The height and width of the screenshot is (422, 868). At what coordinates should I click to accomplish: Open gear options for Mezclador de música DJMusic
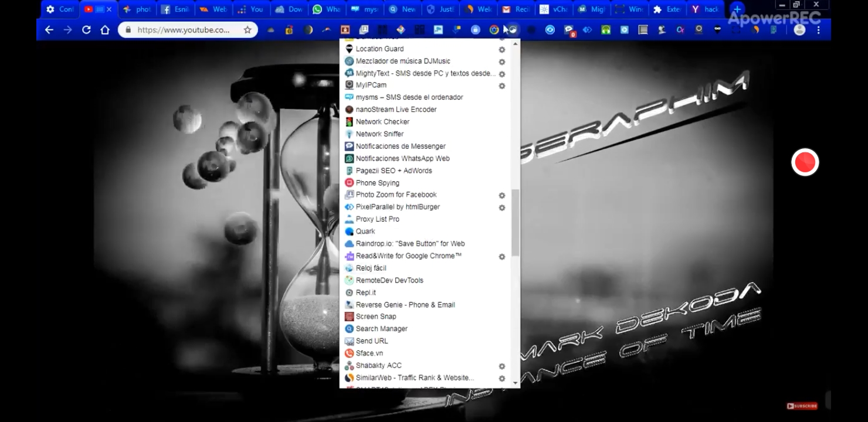(502, 62)
